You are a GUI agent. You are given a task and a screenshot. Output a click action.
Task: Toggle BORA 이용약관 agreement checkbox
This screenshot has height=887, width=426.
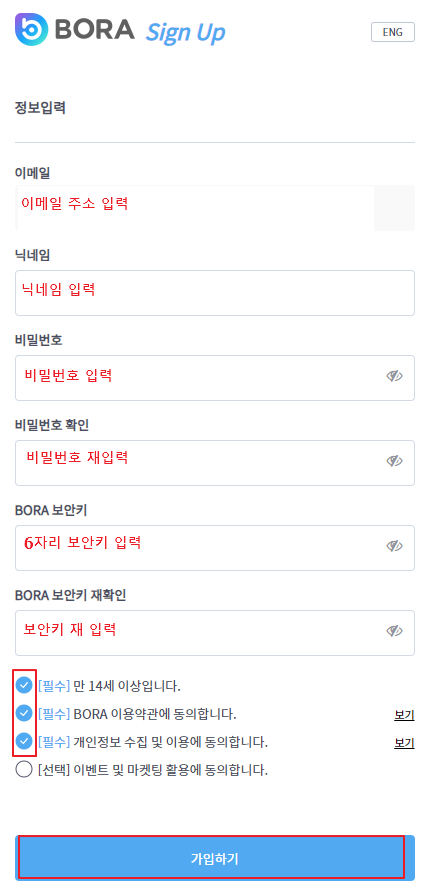pos(24,713)
